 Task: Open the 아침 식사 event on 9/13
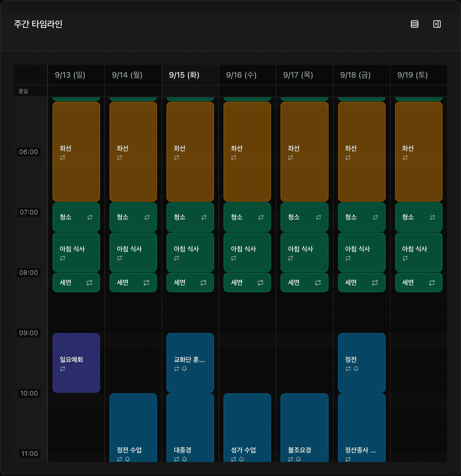click(76, 252)
